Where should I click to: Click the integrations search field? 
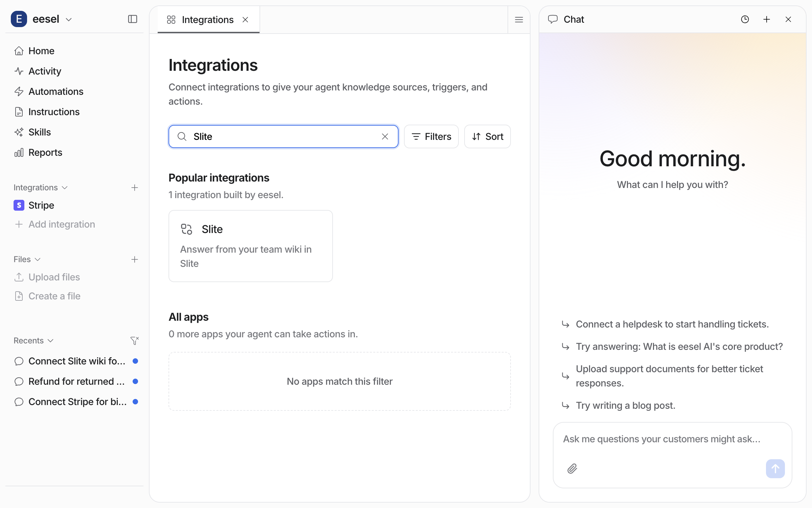(x=284, y=136)
